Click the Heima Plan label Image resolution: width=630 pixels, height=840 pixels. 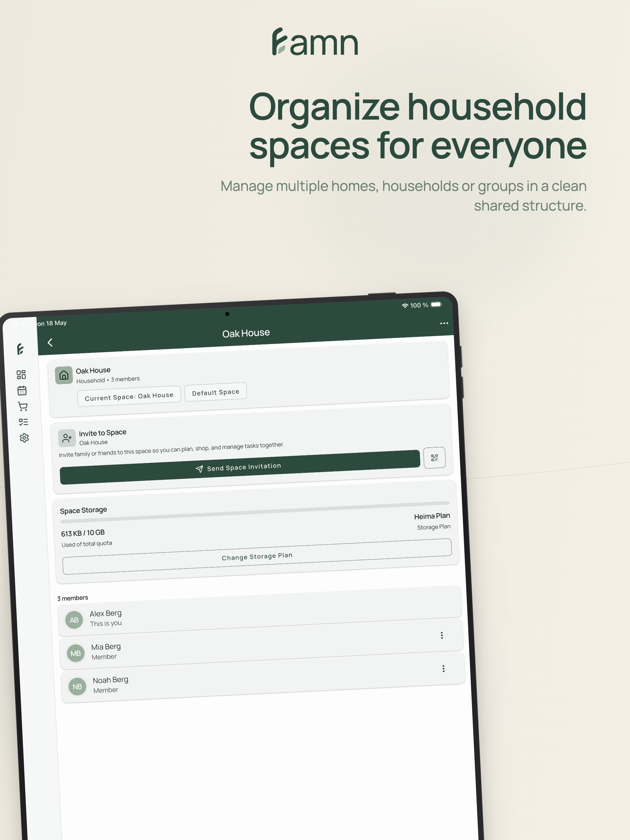pos(432,516)
